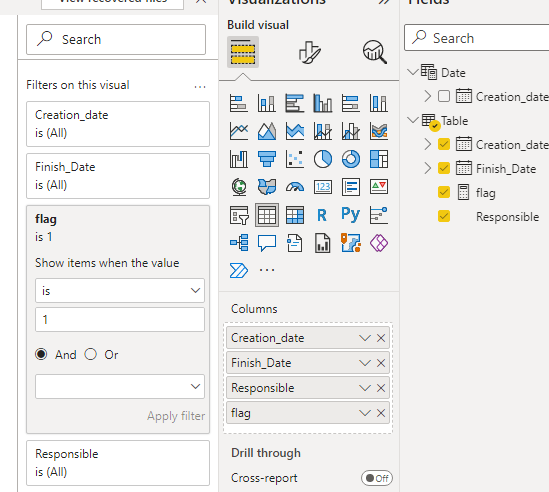Remove Finish_Date from Columns

[381, 363]
